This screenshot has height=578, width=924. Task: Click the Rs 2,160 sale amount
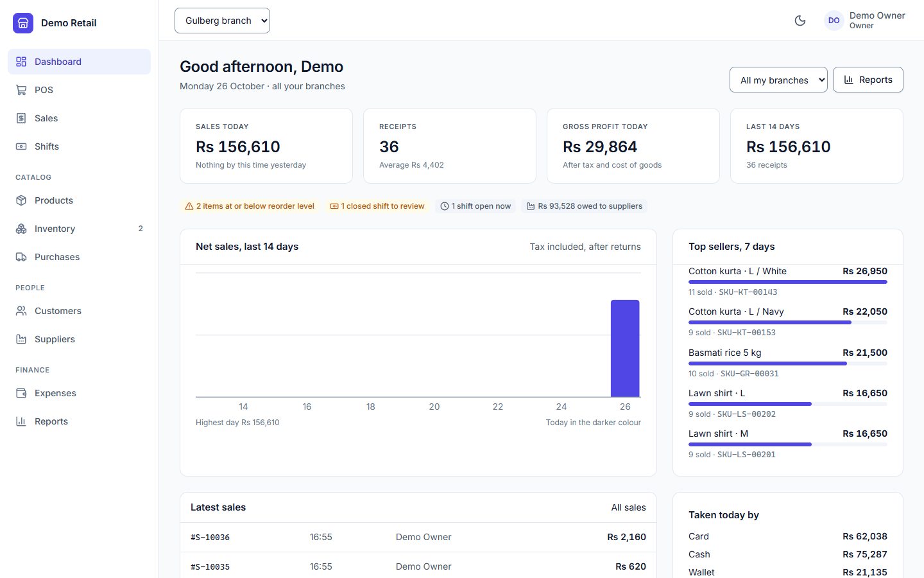click(627, 537)
